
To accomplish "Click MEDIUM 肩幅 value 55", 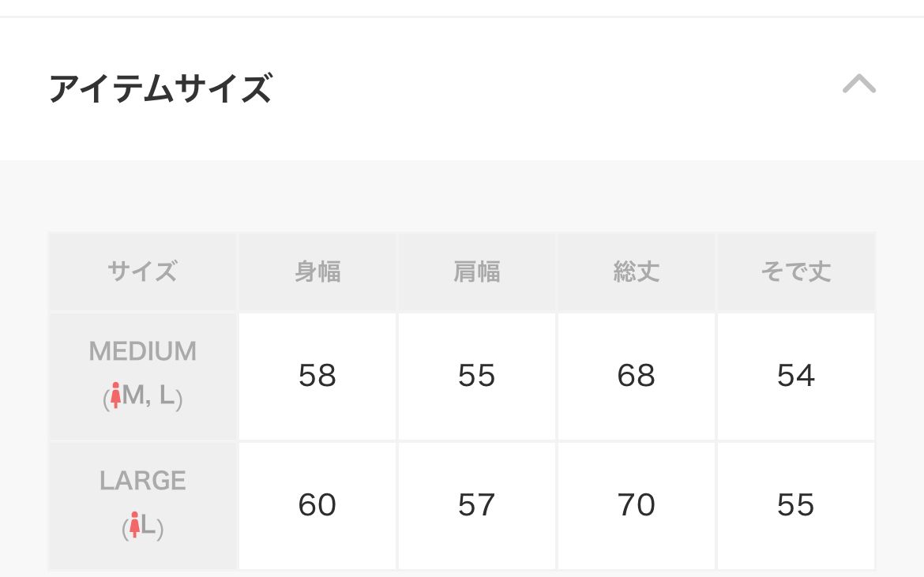I will 477,376.
